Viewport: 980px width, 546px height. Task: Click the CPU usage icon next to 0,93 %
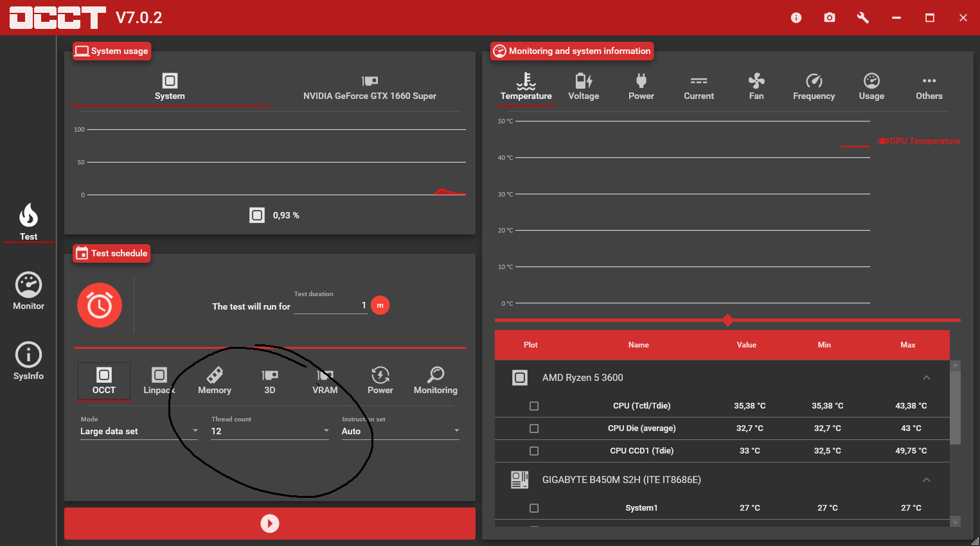coord(257,215)
